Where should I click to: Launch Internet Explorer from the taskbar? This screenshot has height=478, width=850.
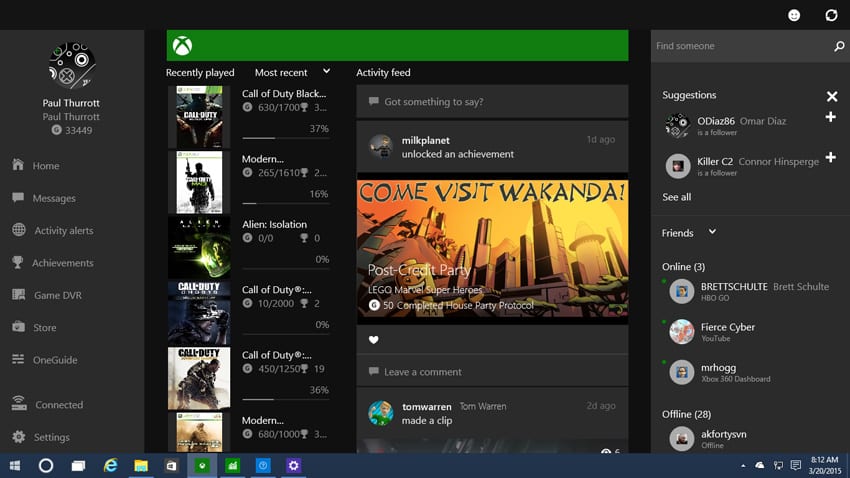111,466
